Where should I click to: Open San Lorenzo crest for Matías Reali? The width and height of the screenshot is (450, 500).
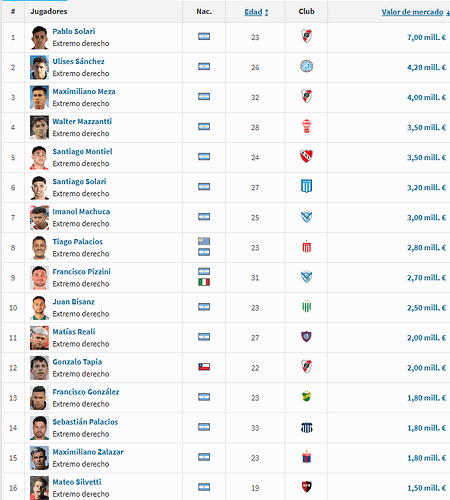pyautogui.click(x=306, y=337)
